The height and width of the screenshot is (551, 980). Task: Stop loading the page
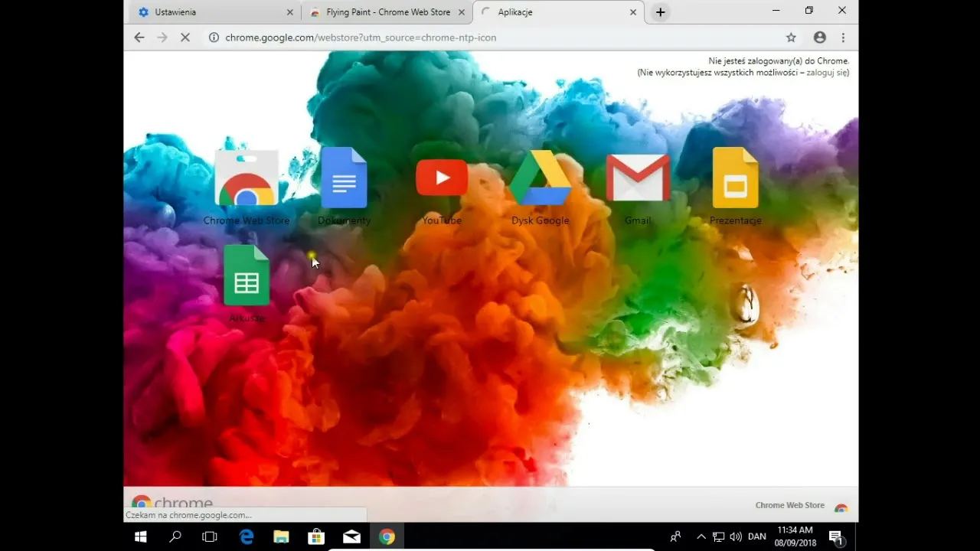(x=185, y=37)
